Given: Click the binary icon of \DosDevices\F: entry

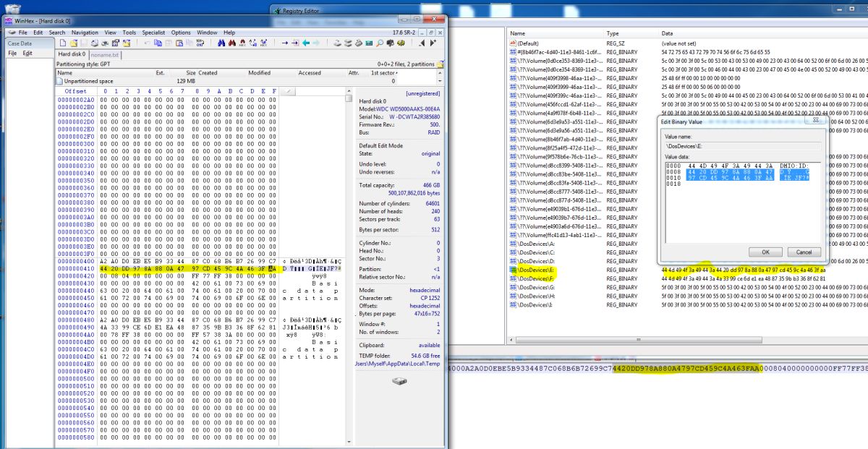Looking at the screenshot, I should click(513, 278).
